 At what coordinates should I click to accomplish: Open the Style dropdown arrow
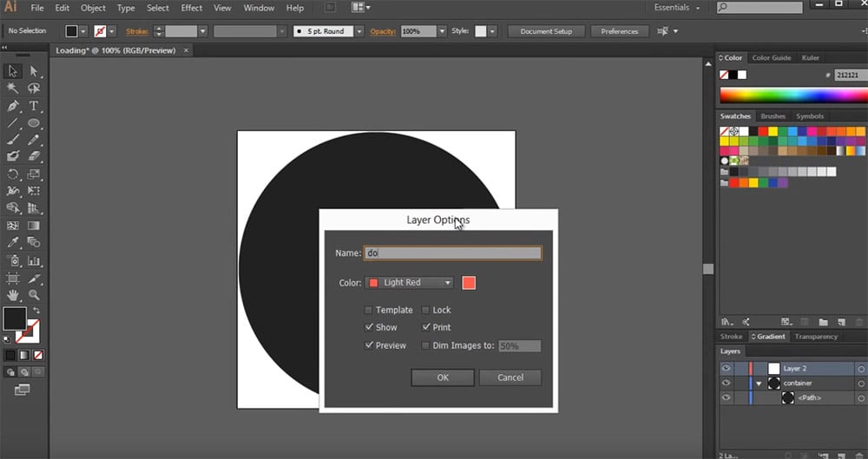click(492, 31)
